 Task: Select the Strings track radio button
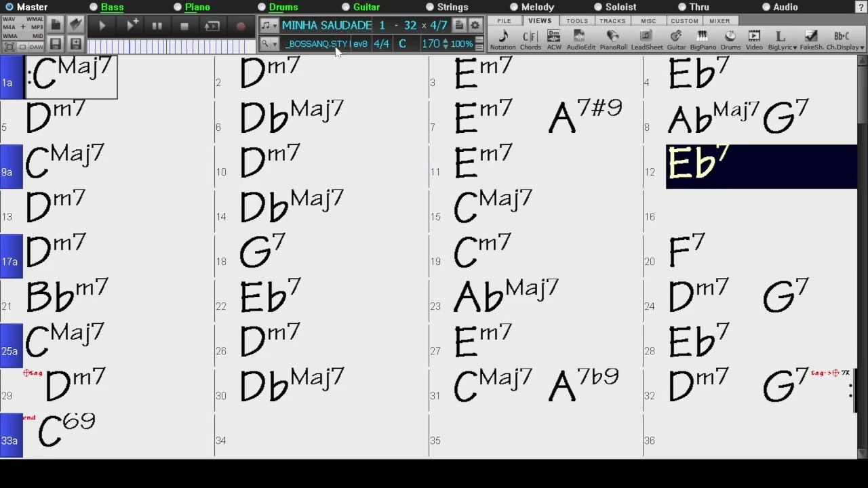(x=430, y=7)
